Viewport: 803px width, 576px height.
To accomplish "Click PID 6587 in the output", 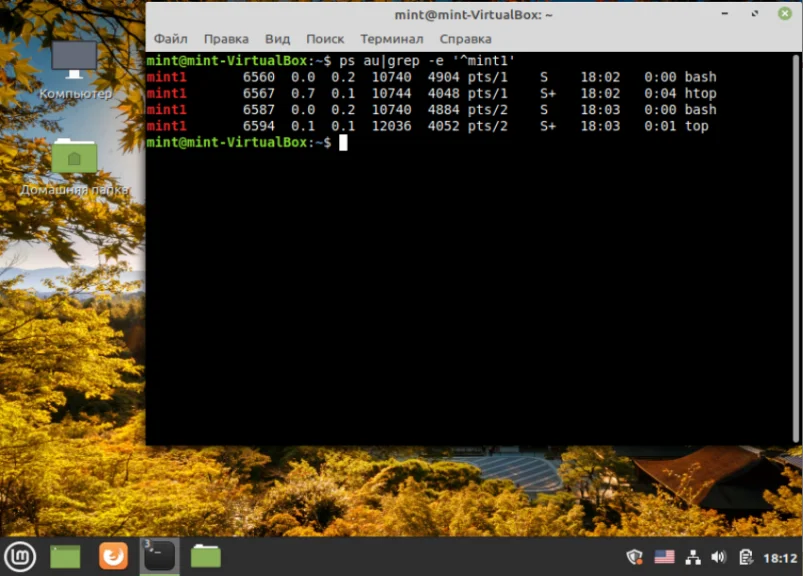I will [259, 110].
